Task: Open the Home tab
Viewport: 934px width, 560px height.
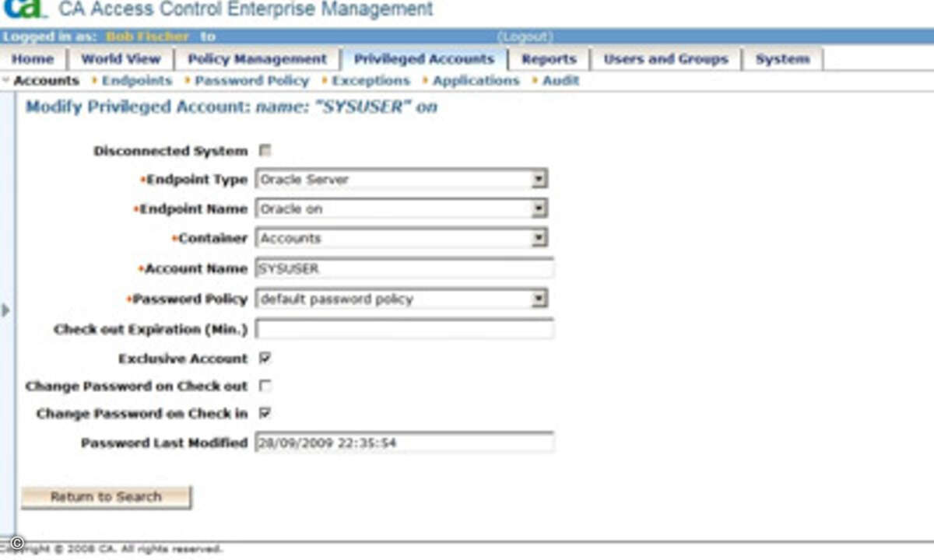Action: [33, 59]
